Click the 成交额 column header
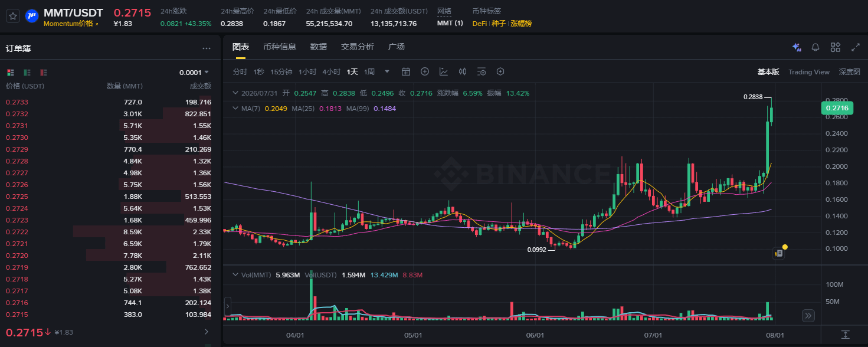The width and height of the screenshot is (868, 347). [200, 86]
